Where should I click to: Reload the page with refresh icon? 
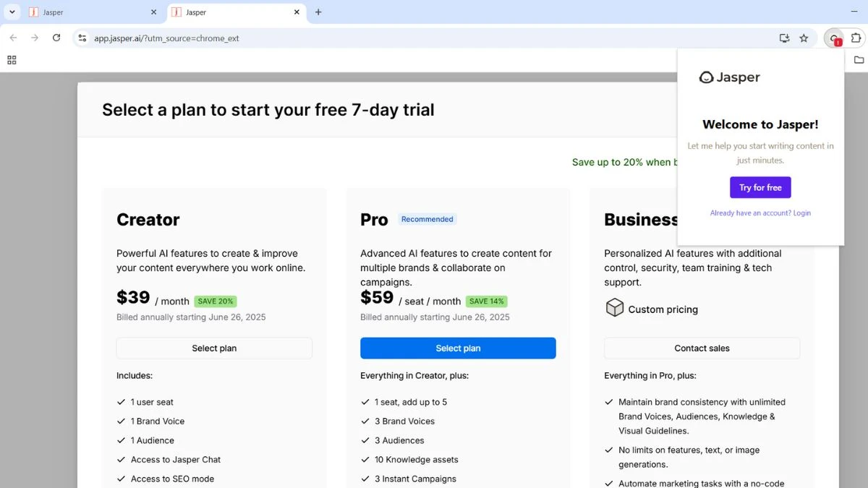pyautogui.click(x=56, y=38)
